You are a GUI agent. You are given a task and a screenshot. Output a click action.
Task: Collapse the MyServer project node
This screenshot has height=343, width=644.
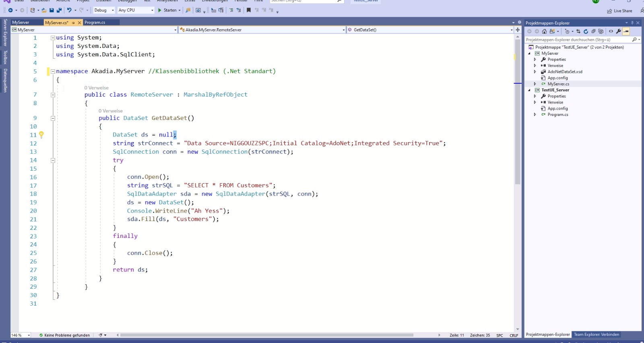[x=529, y=54]
